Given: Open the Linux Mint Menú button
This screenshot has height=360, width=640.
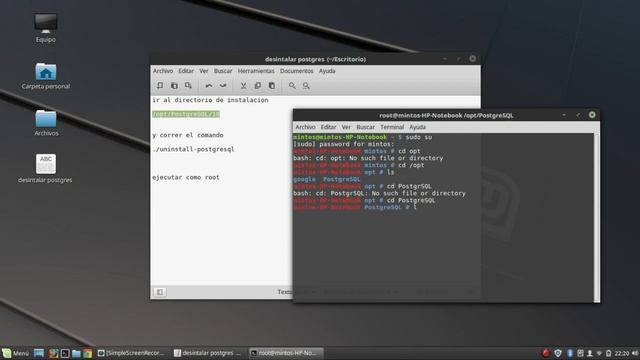Looking at the screenshot, I should click(16, 353).
